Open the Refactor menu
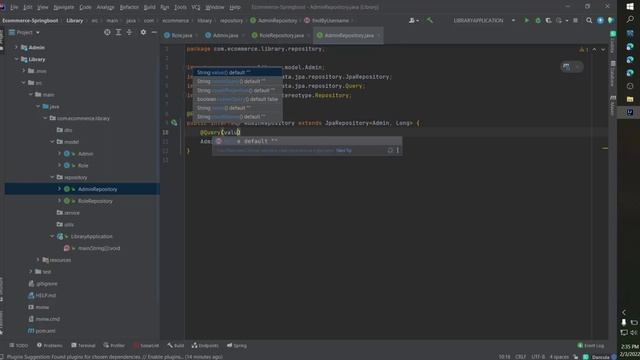This screenshot has height=360, width=640. pos(129,7)
